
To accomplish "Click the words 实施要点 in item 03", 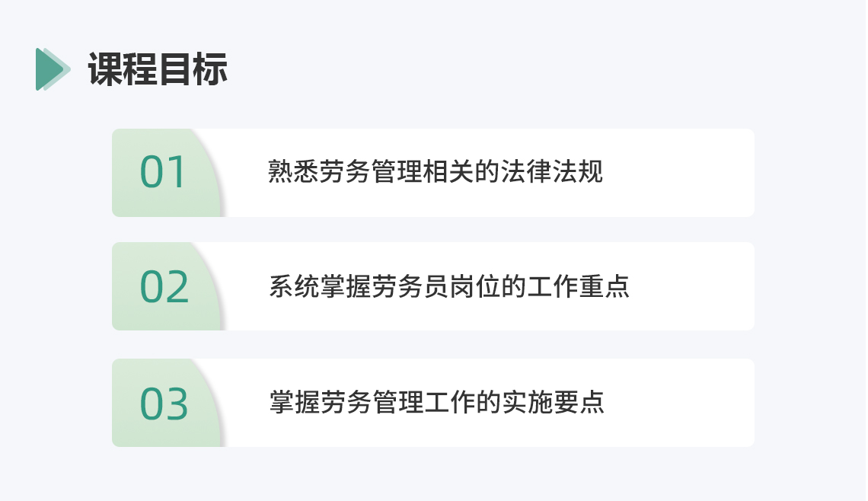I will tap(553, 402).
